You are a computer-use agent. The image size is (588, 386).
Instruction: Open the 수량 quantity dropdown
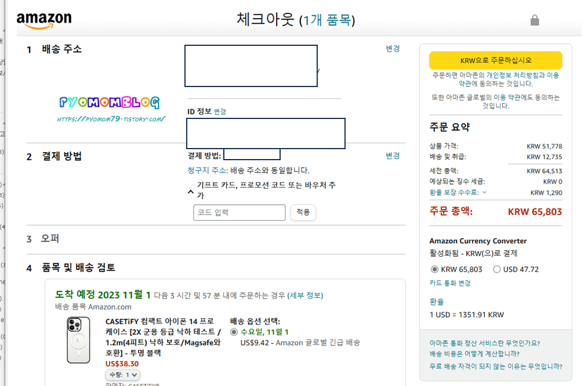pyautogui.click(x=122, y=375)
